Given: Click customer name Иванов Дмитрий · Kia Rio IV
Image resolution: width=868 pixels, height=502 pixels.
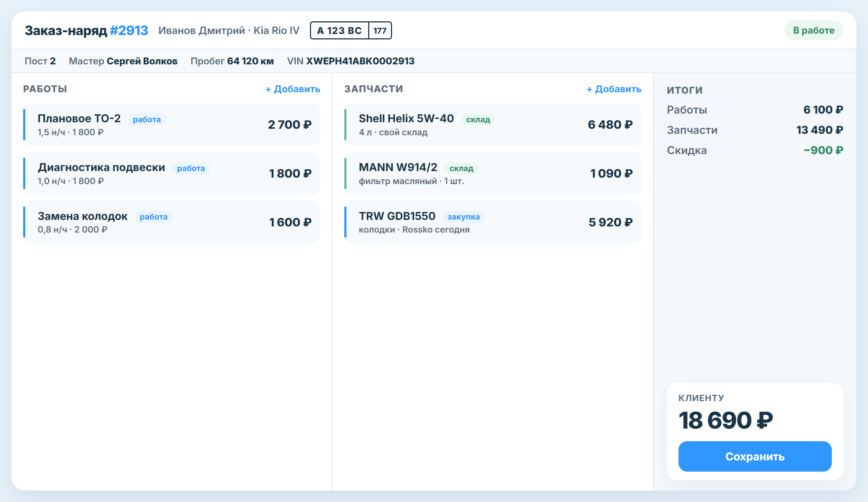Looking at the screenshot, I should click(x=229, y=30).
